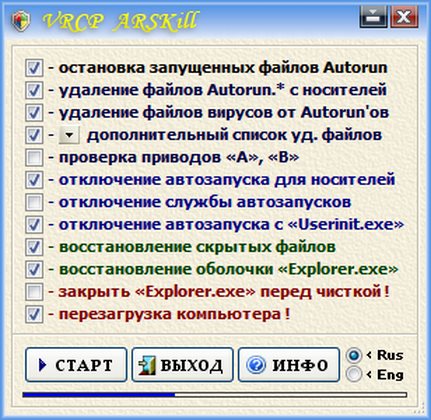This screenshot has height=420, width=431.
Task: Uncheck перезагрузка компьютера option
Action: [34, 314]
